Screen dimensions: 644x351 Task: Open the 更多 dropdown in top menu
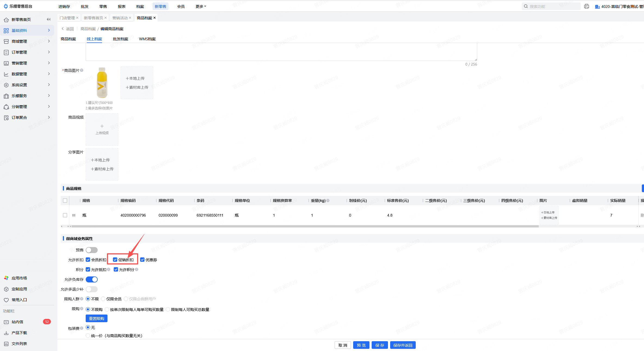pos(201,6)
